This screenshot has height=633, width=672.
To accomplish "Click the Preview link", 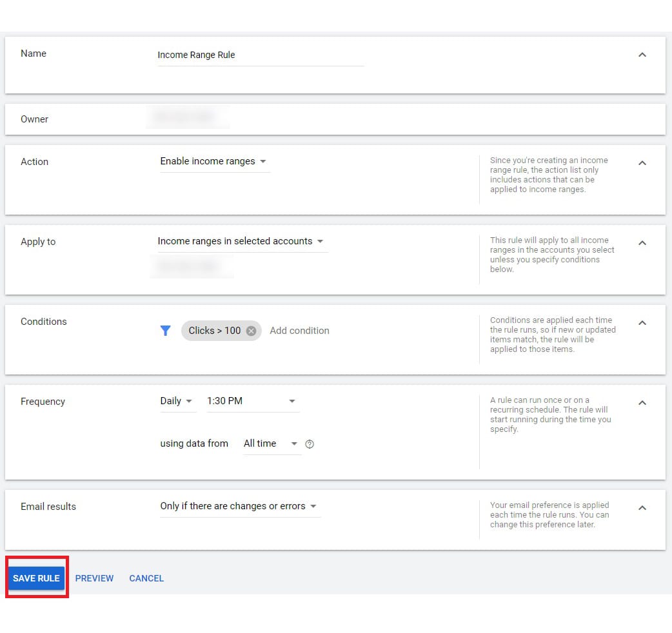I will click(x=94, y=578).
